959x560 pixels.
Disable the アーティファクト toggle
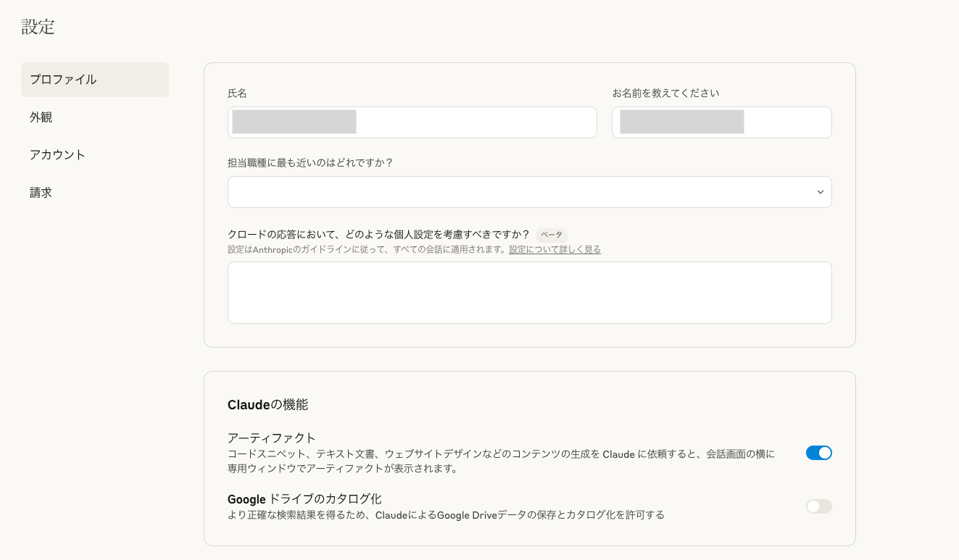point(819,453)
